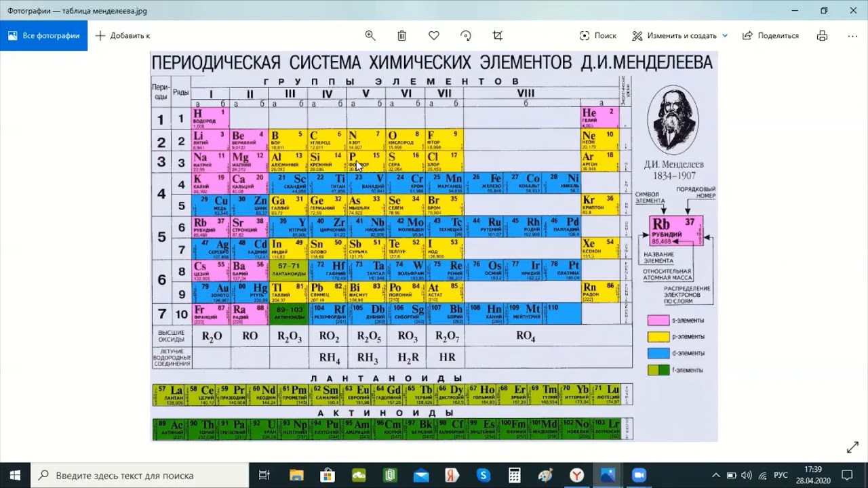Click the taskbar search field
The image size is (868, 488).
coord(140,475)
